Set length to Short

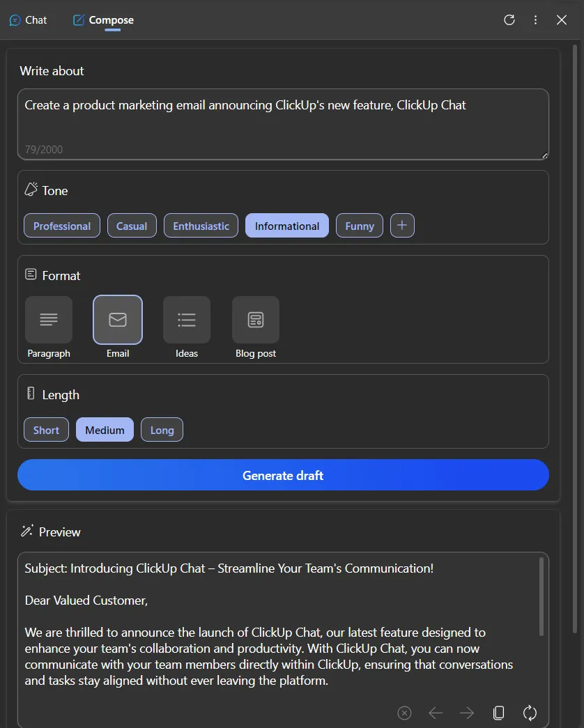coord(47,430)
